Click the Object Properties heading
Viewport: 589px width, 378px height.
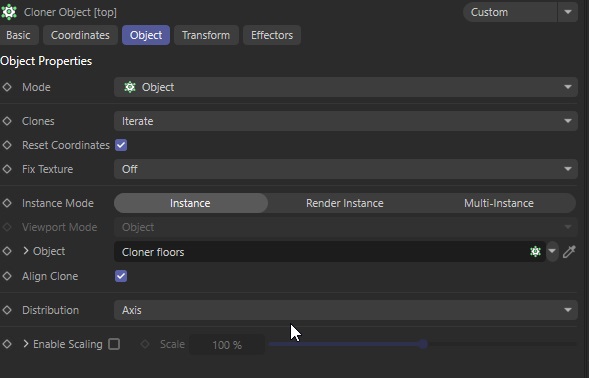(x=46, y=61)
